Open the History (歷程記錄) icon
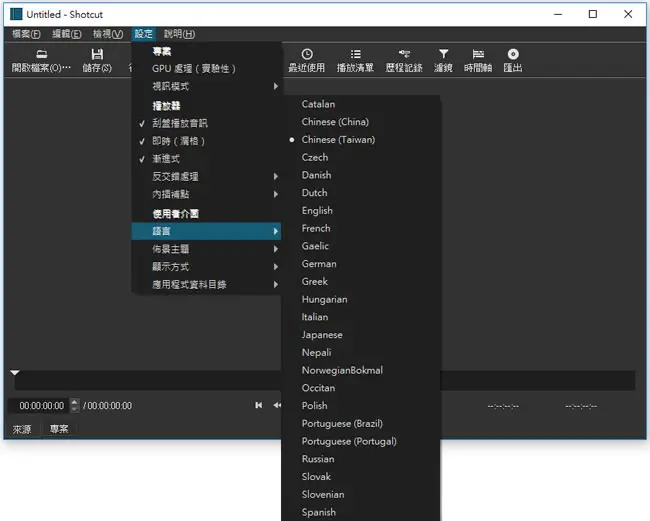 pyautogui.click(x=404, y=54)
